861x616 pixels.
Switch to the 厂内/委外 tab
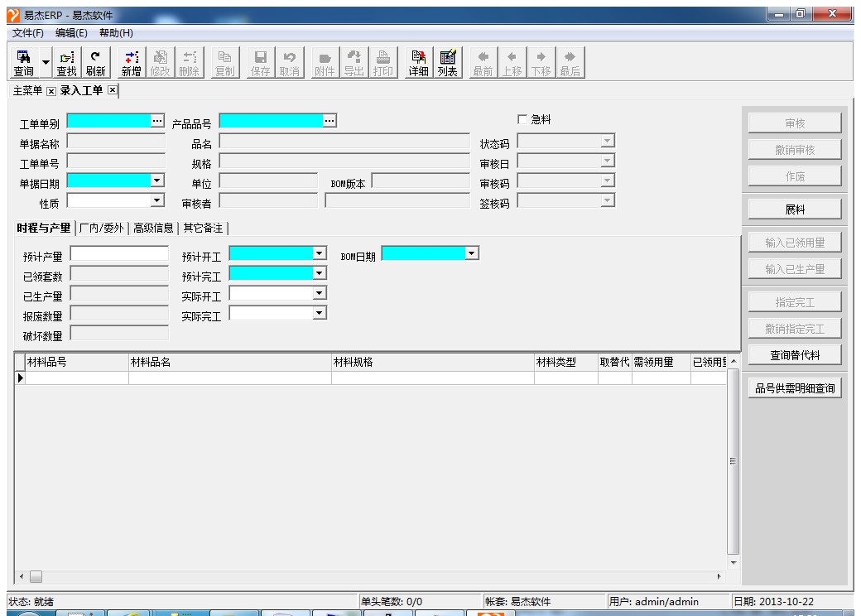(x=102, y=228)
